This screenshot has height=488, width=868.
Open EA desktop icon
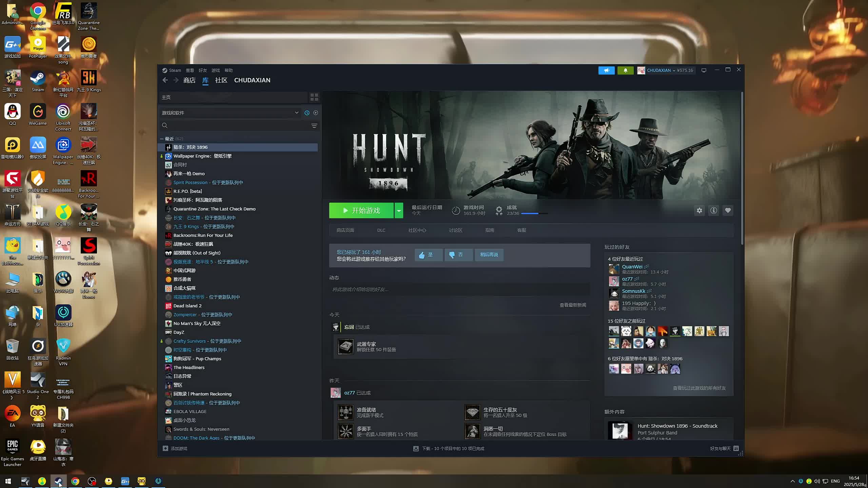point(13,416)
